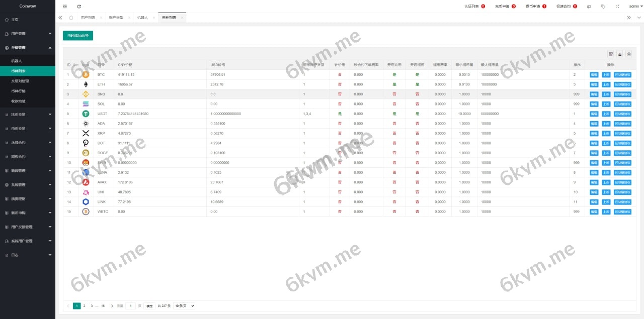Open the theme palette icon
Viewport: 644px width, 319px height.
pyautogui.click(x=589, y=7)
